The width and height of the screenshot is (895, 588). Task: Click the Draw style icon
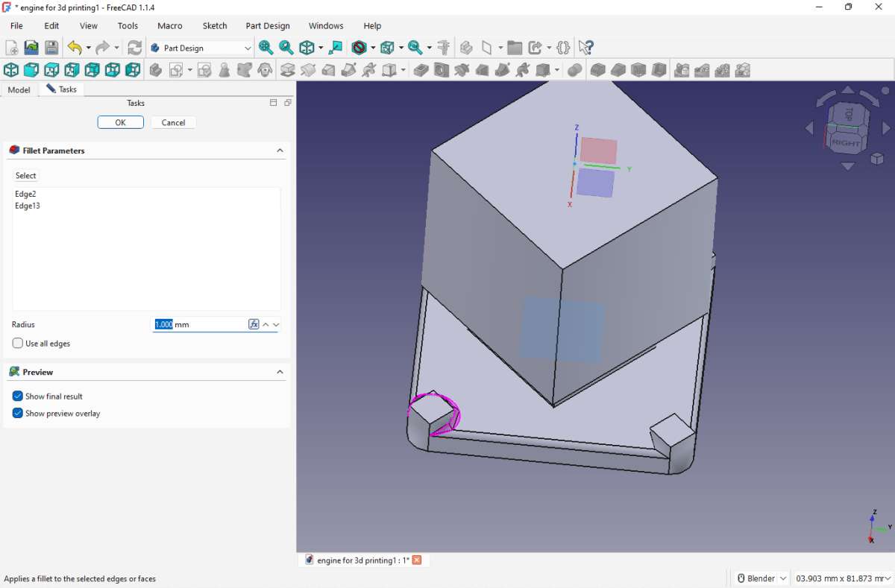point(359,48)
